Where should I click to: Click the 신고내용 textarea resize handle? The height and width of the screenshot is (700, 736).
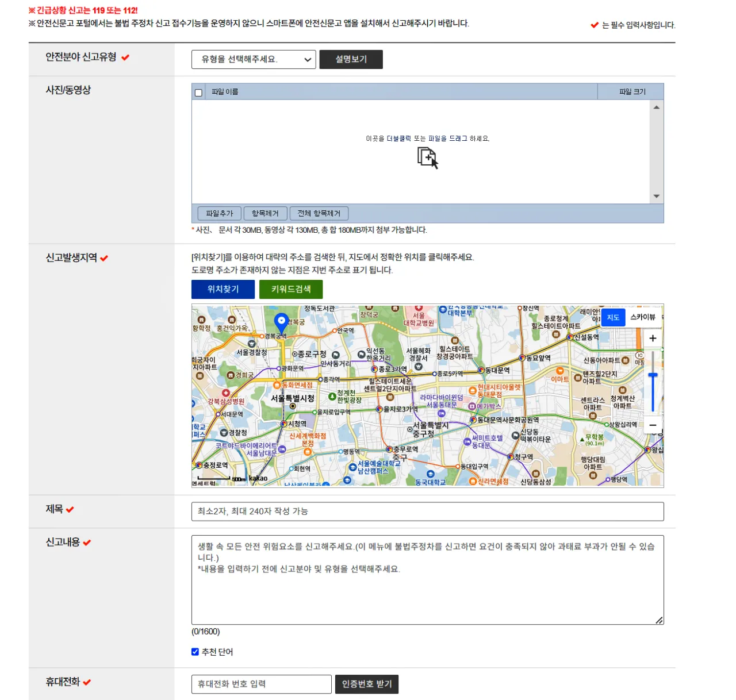coord(660,620)
